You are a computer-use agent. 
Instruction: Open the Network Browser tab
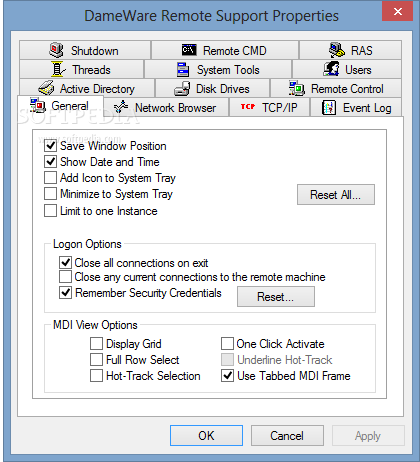point(166,107)
